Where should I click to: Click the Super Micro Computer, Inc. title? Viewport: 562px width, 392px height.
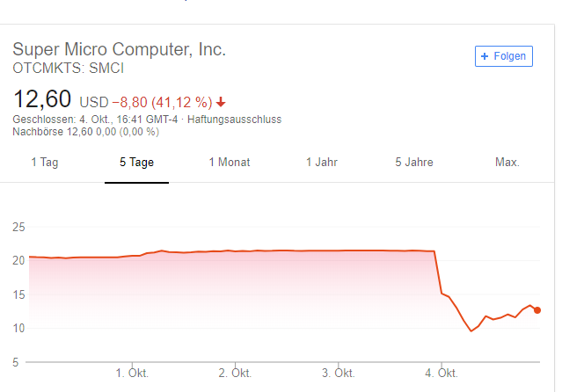click(x=120, y=49)
